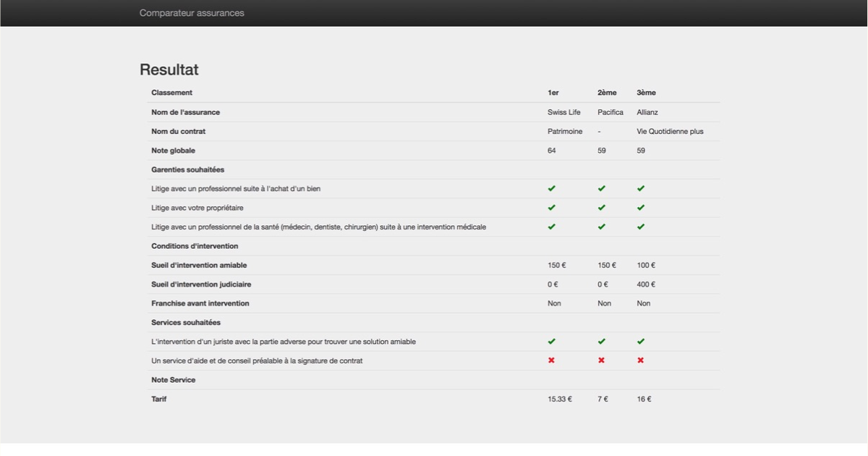Select the Swiss Life insurance name cell
The image size is (868, 456).
point(564,112)
